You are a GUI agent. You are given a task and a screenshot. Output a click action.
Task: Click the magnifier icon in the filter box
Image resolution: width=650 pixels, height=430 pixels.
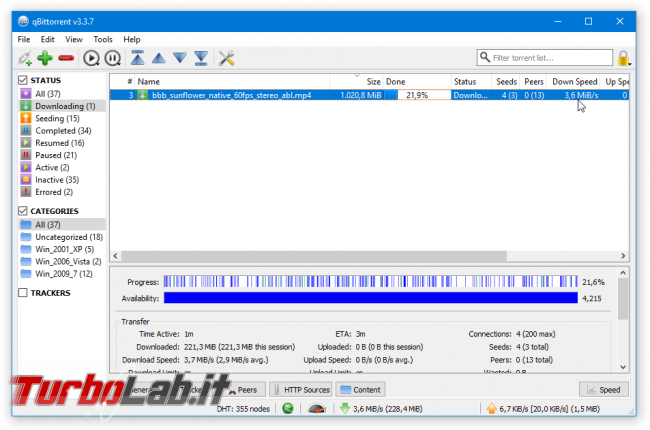click(x=485, y=57)
